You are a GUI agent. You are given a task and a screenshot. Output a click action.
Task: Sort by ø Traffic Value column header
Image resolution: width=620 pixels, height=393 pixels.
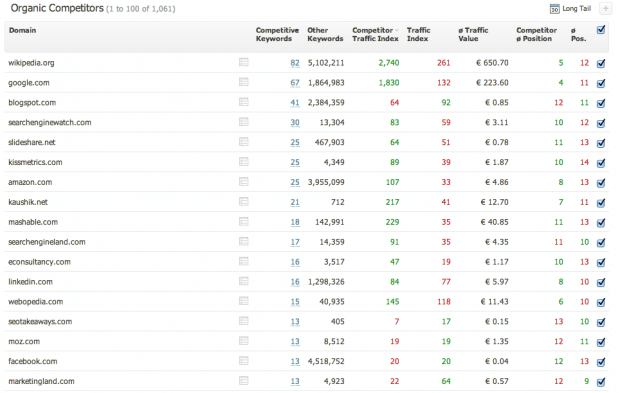(x=473, y=34)
